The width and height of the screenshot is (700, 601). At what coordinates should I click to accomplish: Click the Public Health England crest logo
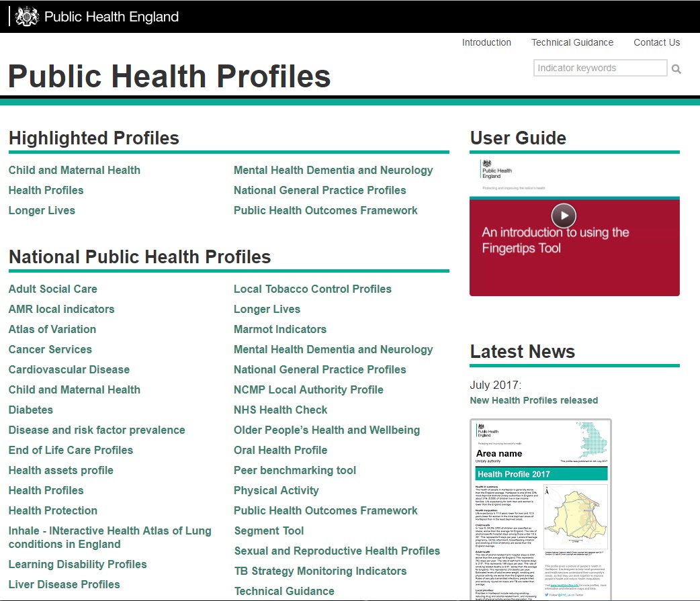27,17
